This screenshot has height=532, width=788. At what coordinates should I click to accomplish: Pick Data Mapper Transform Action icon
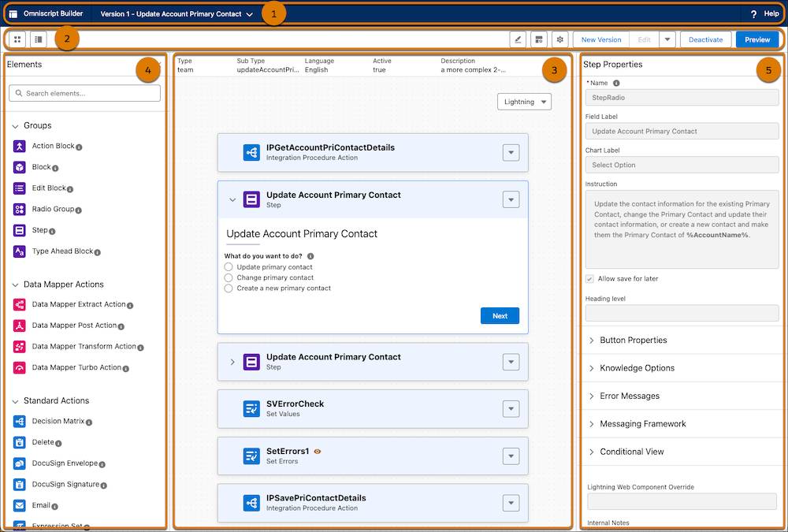tap(19, 347)
